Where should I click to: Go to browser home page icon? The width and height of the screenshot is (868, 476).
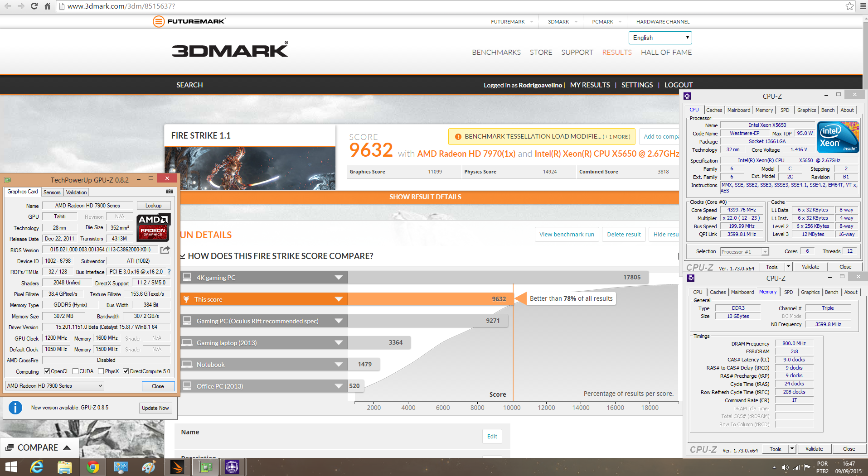tap(47, 6)
